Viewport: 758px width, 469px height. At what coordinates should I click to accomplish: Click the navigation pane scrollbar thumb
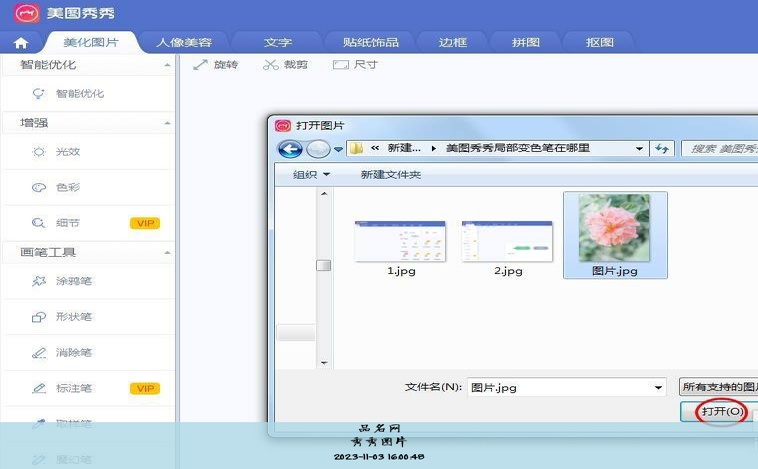pos(323,265)
